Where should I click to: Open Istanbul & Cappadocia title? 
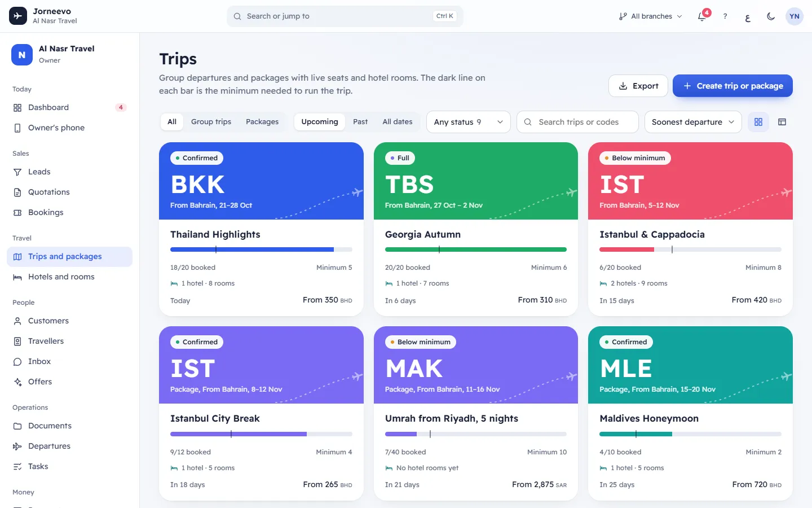pyautogui.click(x=652, y=234)
